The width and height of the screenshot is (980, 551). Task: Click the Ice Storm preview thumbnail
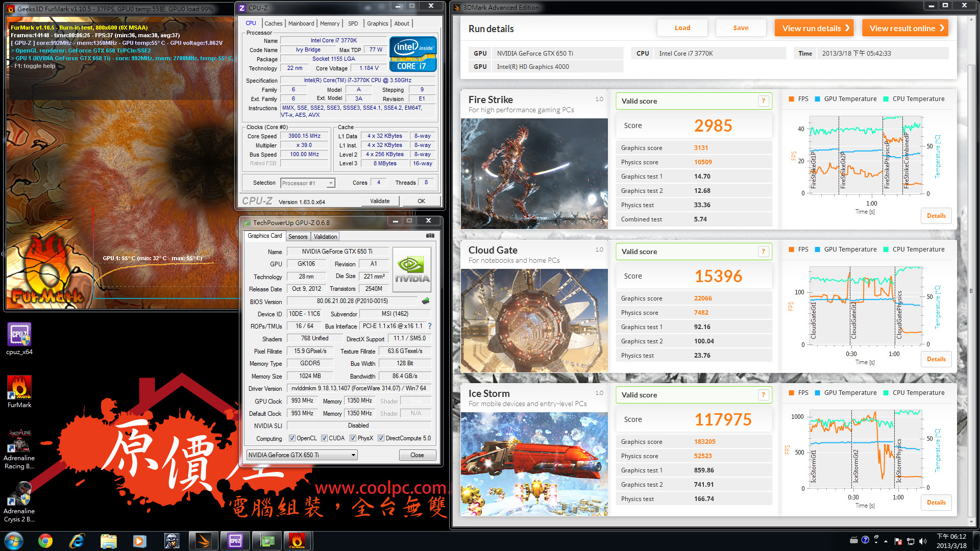click(x=534, y=464)
